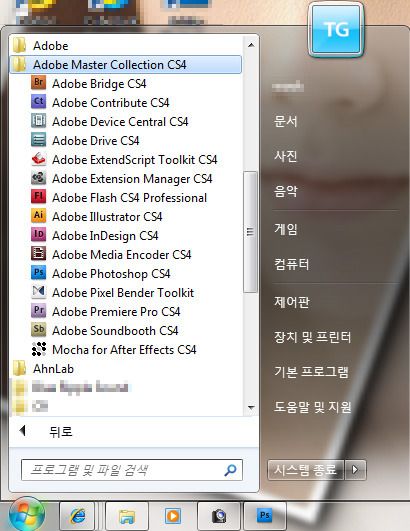Screen dimensions: 410x531
Task: Click the camera app taskbar icon
Action: [x=219, y=516]
